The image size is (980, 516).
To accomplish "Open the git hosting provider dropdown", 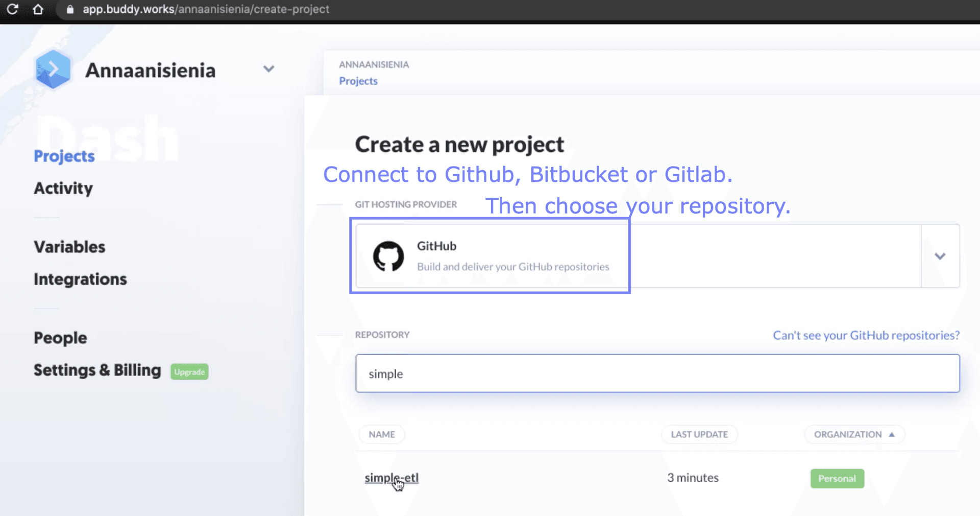I will (x=941, y=256).
